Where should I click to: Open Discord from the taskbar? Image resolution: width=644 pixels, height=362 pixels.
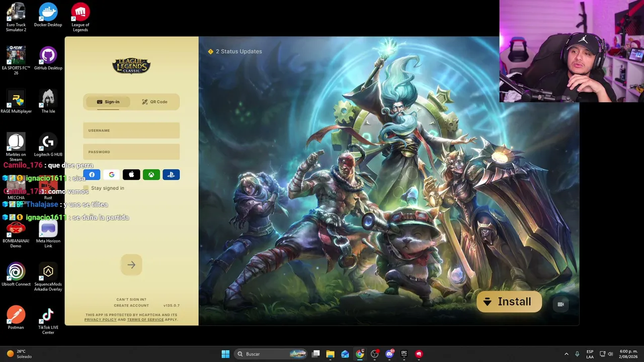click(389, 354)
